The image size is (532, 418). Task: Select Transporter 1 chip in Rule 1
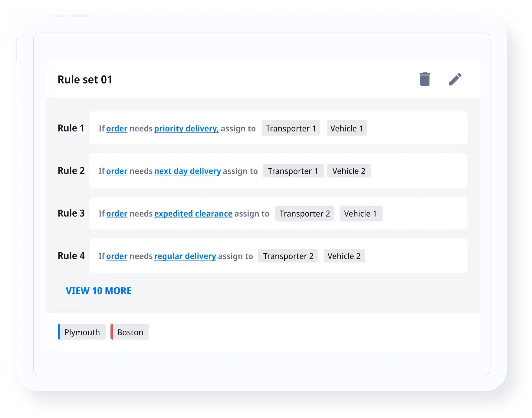291,128
